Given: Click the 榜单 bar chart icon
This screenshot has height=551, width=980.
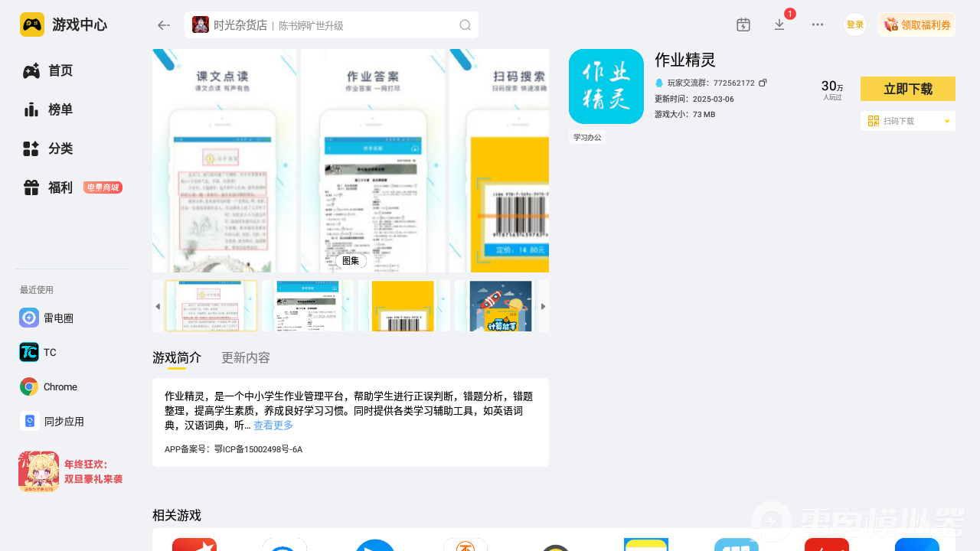Looking at the screenshot, I should pos(31,109).
